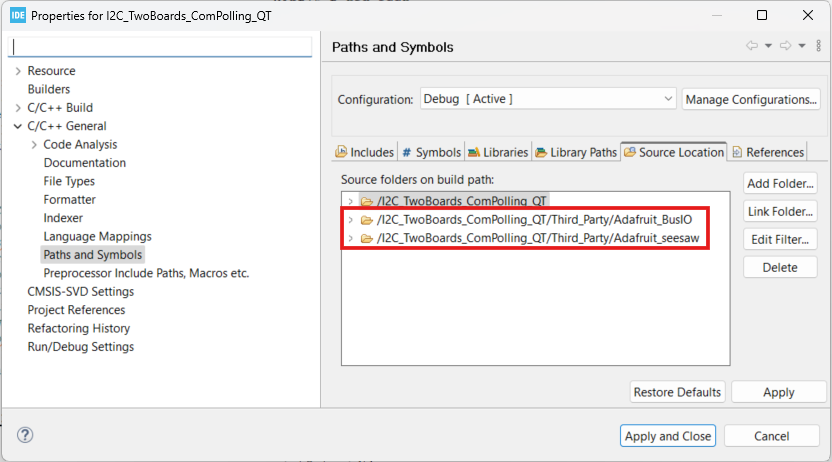The image size is (832, 462).
Task: Open the Library Paths tab
Action: (576, 152)
